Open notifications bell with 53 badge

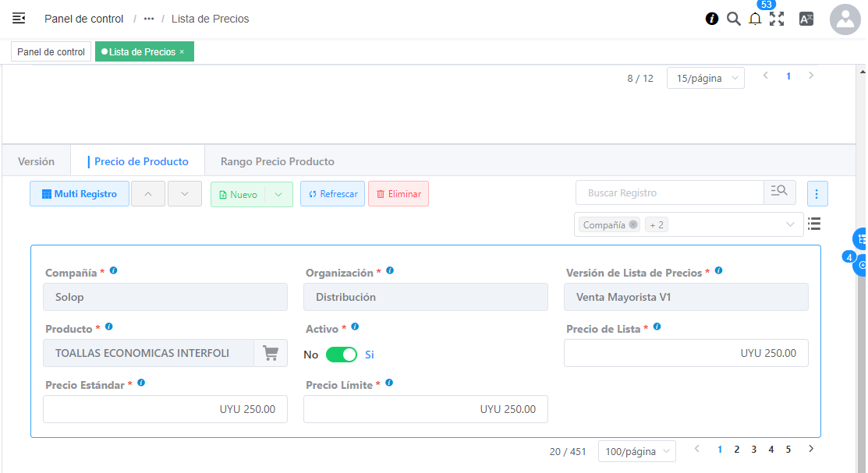pyautogui.click(x=755, y=19)
